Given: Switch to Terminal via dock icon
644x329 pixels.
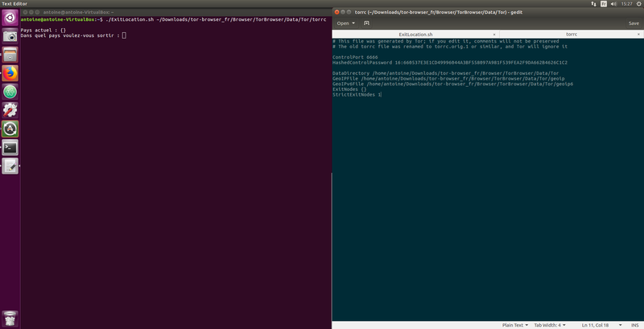Looking at the screenshot, I should click(10, 147).
